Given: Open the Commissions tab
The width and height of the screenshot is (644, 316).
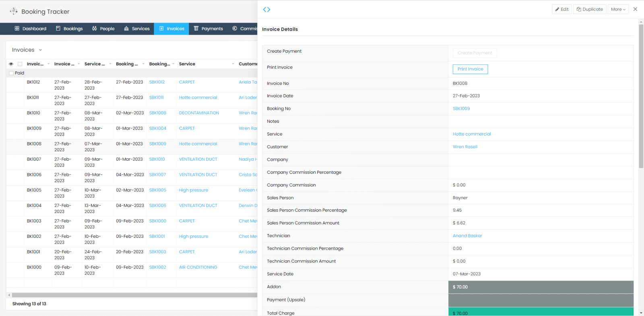Looking at the screenshot, I should (245, 29).
